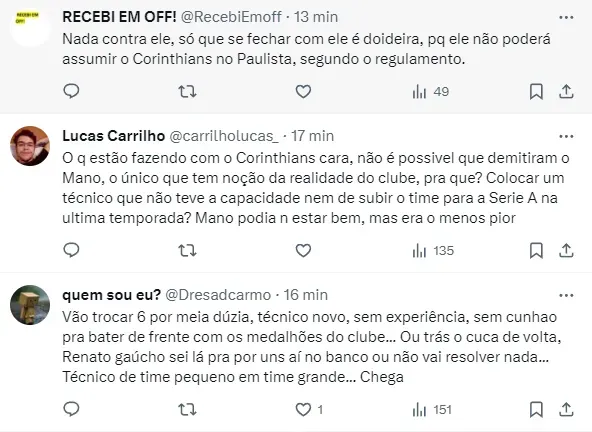Reply to RECEBI EM OFF! tweet

(x=71, y=91)
